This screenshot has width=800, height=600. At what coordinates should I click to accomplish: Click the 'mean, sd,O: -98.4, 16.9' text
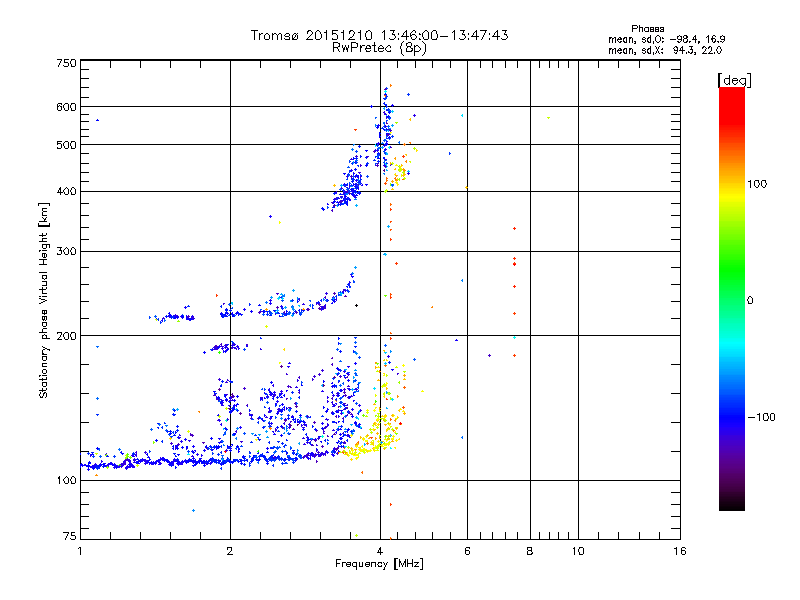tap(666, 39)
